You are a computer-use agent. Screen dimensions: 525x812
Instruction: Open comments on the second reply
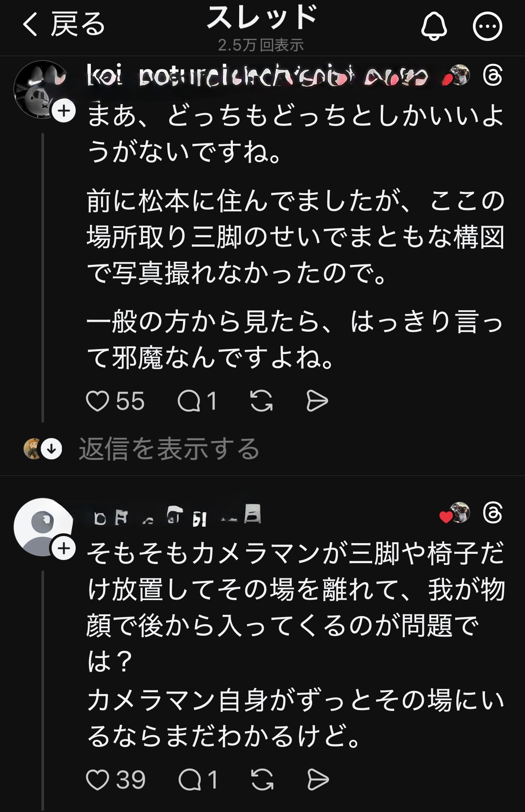[x=190, y=780]
